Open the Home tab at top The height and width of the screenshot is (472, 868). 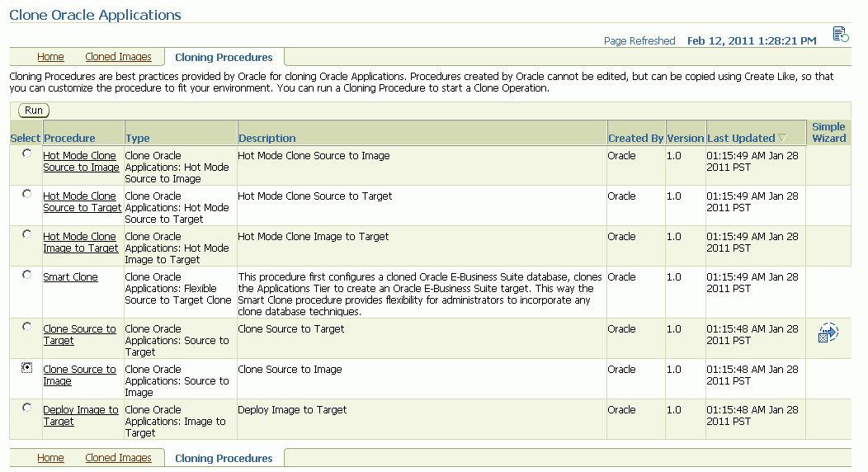click(50, 57)
